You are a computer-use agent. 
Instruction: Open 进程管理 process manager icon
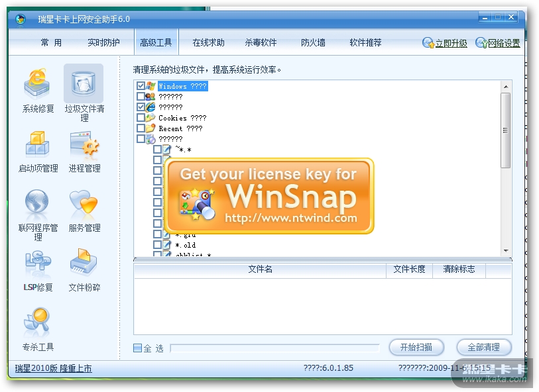(x=84, y=144)
